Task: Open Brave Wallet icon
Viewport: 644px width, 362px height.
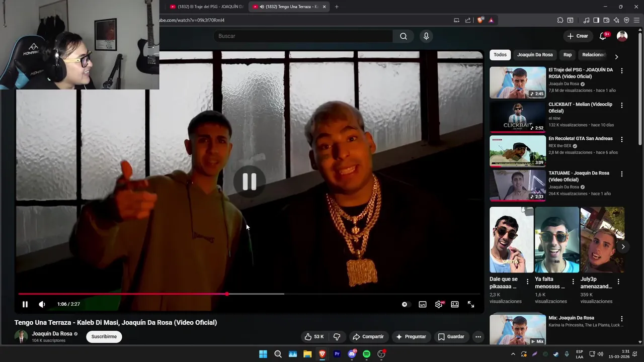Action: [x=606, y=20]
